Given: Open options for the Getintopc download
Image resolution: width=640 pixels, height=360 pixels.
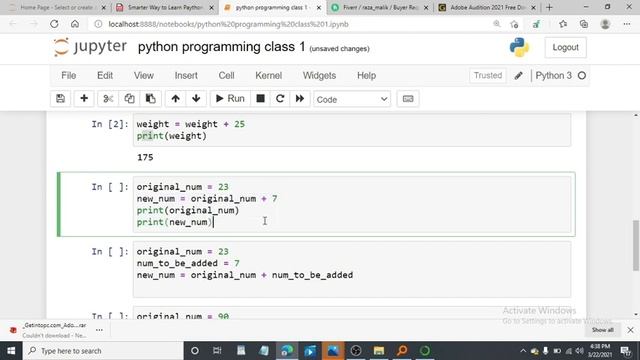Looking at the screenshot, I should [99, 330].
